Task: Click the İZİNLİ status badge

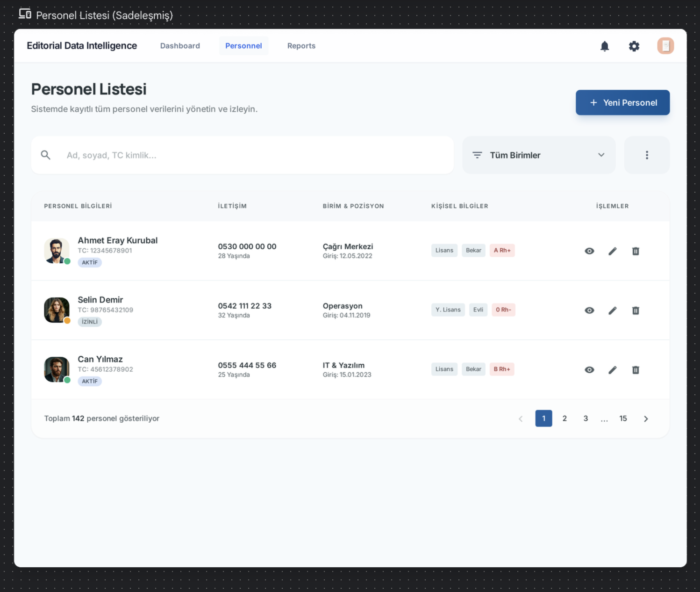Action: click(x=90, y=322)
